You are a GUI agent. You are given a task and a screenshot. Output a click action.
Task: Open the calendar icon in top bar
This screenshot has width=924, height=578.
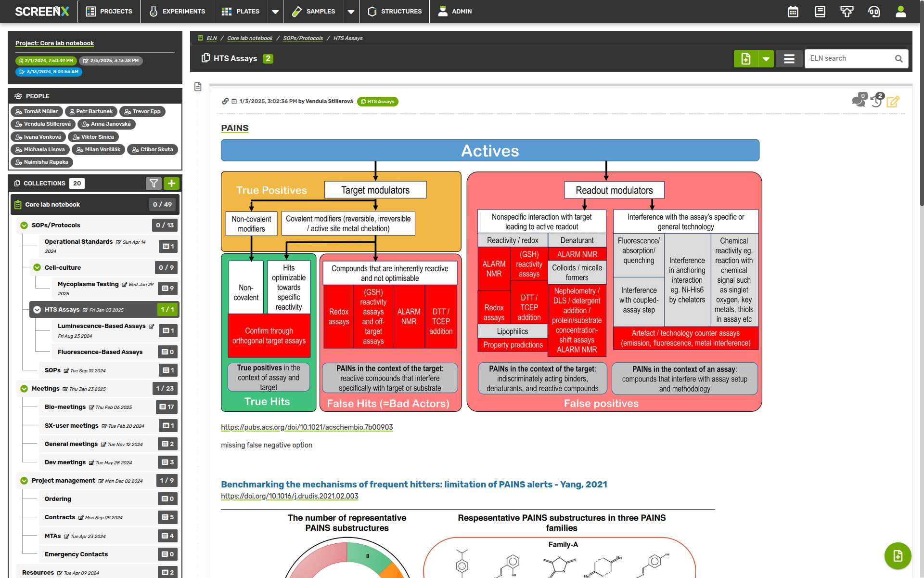tap(793, 12)
